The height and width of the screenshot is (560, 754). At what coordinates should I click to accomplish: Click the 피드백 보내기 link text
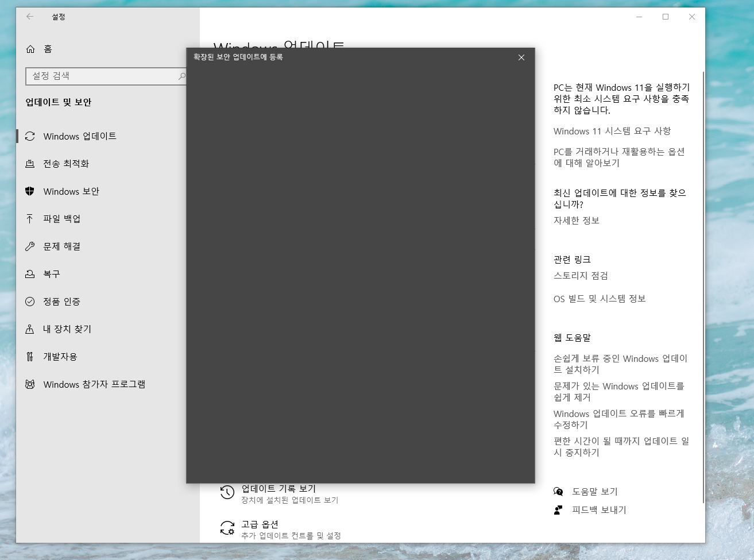[599, 510]
